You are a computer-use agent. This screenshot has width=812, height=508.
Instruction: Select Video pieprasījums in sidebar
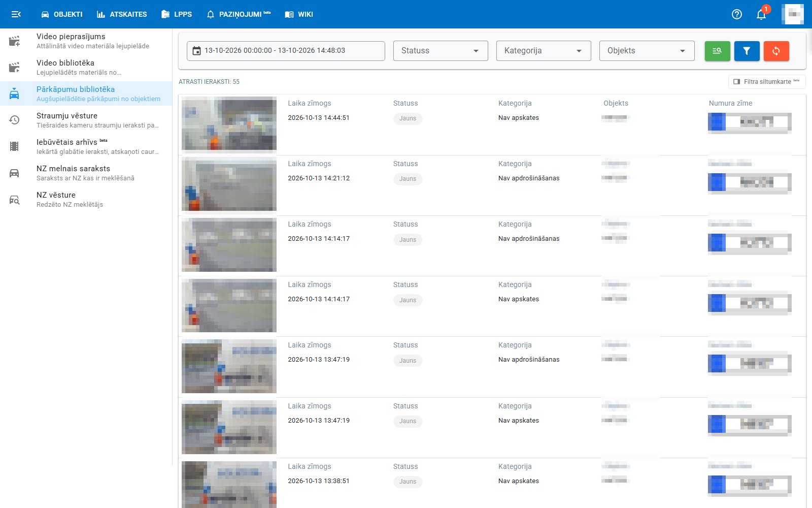coord(86,41)
